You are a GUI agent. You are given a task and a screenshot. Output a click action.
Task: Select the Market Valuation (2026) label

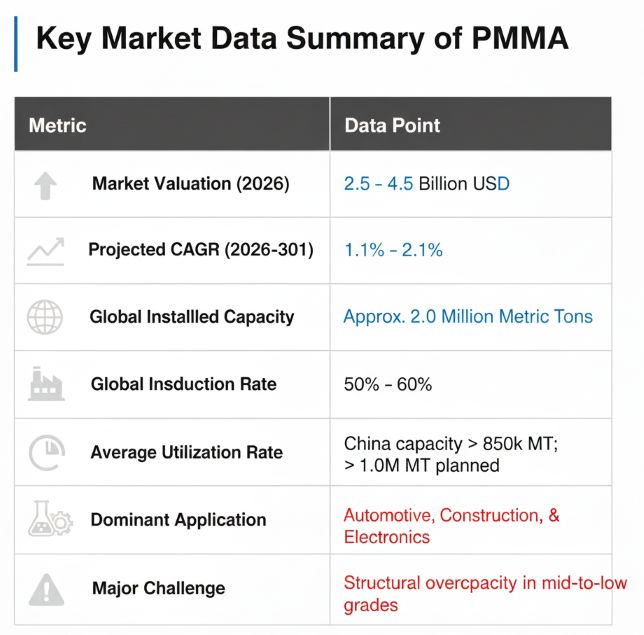(191, 184)
